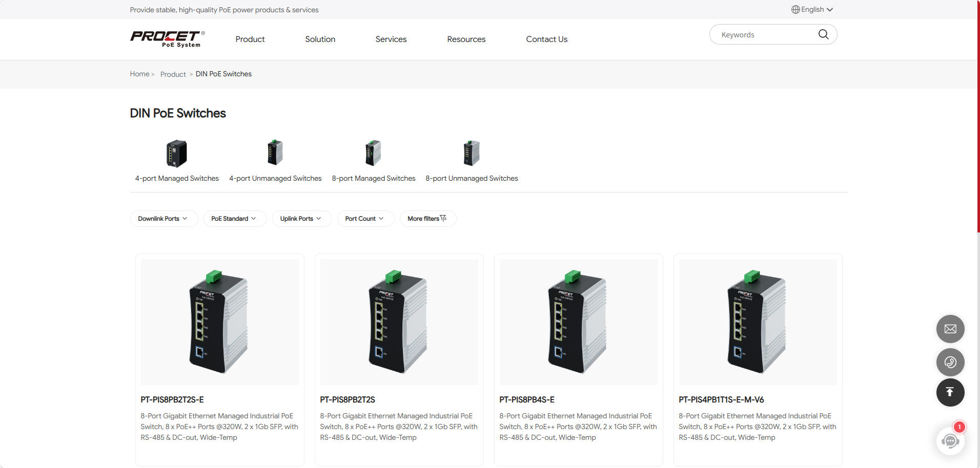The image size is (980, 468).
Task: Click the PT-PIS4PB1T1S-E-M-V6 product title
Action: [x=721, y=399]
